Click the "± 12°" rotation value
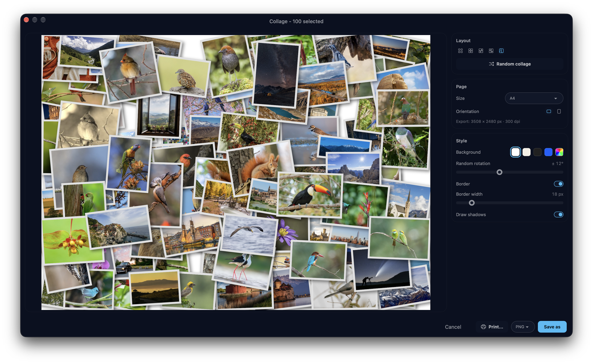593x364 pixels. (557, 164)
